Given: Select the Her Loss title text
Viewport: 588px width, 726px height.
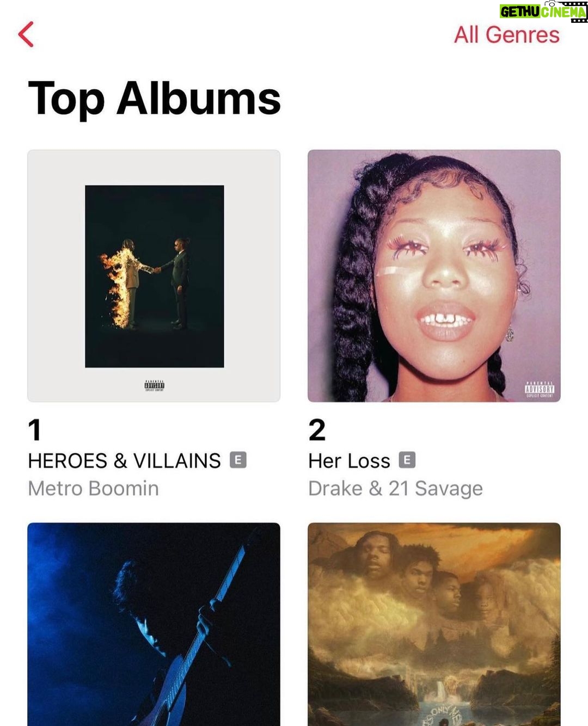Looking at the screenshot, I should pyautogui.click(x=350, y=461).
